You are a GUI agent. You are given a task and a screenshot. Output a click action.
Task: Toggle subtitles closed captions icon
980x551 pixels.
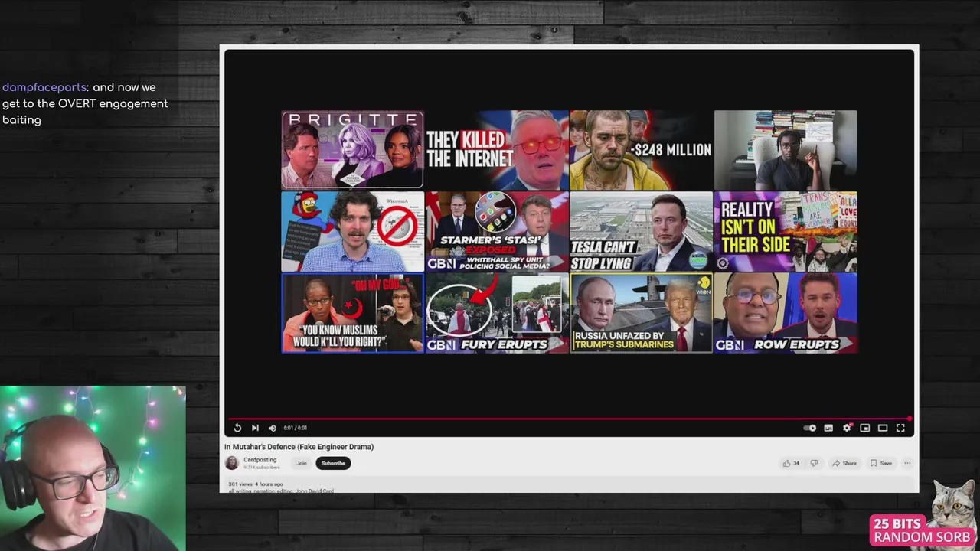[x=828, y=428]
